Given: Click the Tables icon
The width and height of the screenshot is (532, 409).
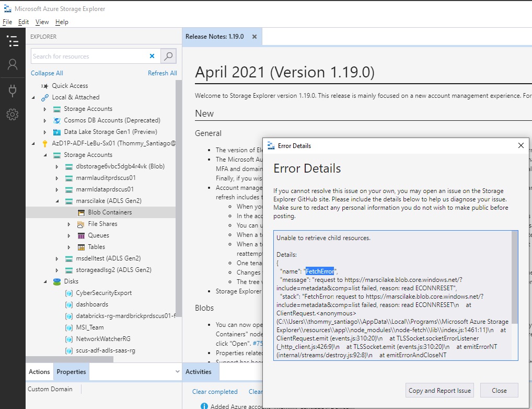Looking at the screenshot, I should (x=81, y=247).
